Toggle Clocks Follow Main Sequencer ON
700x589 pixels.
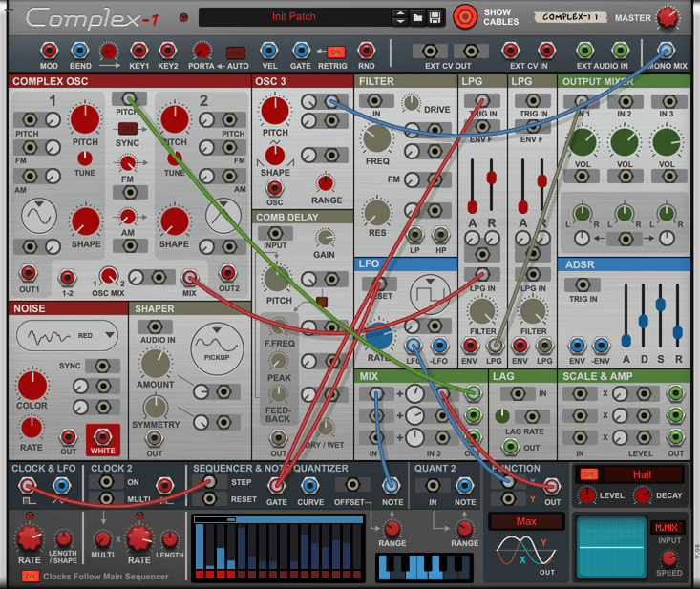click(31, 576)
